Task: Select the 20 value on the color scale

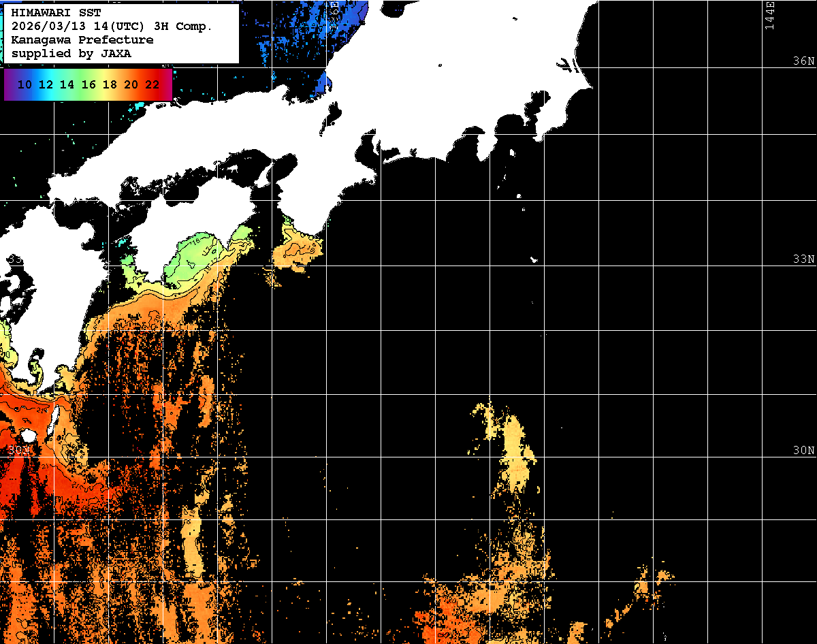Action: (131, 85)
